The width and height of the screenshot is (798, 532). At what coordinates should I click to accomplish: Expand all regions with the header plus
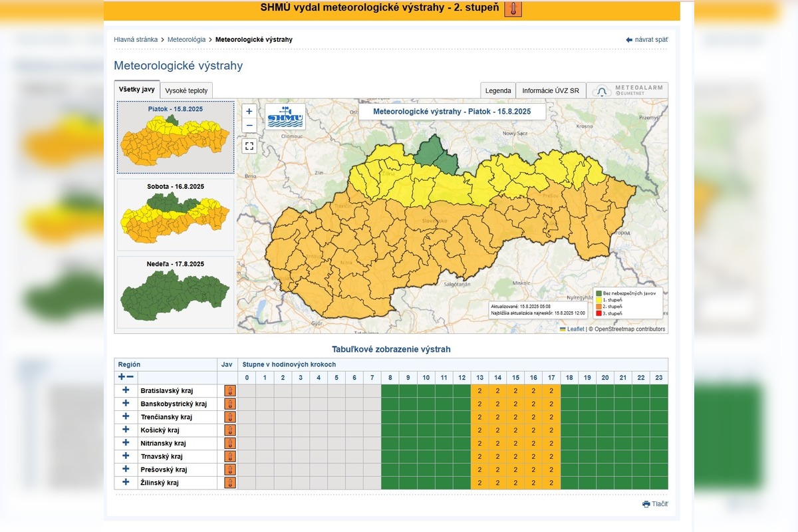click(x=122, y=377)
